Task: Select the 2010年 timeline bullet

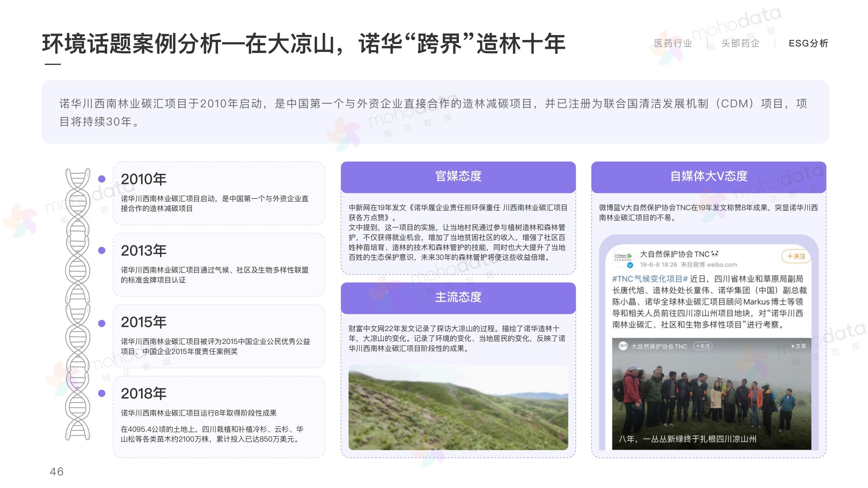Action: tap(102, 179)
